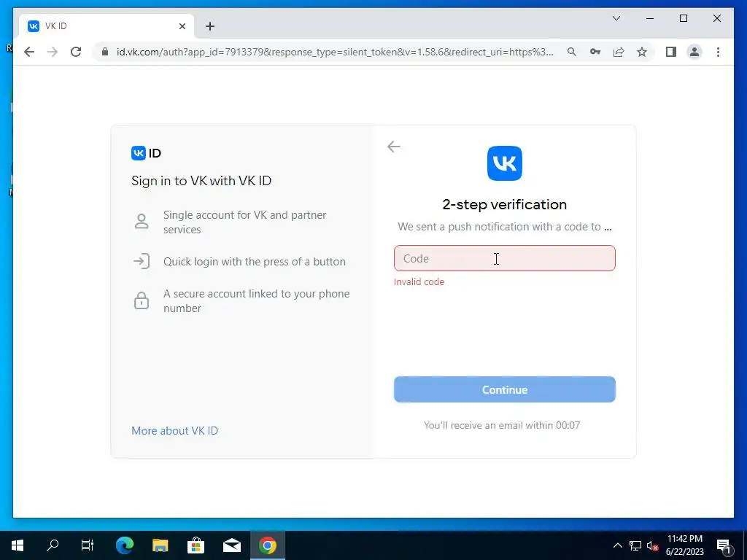Open the clock showing 11:42 PM
747x560 pixels.
pos(684,545)
